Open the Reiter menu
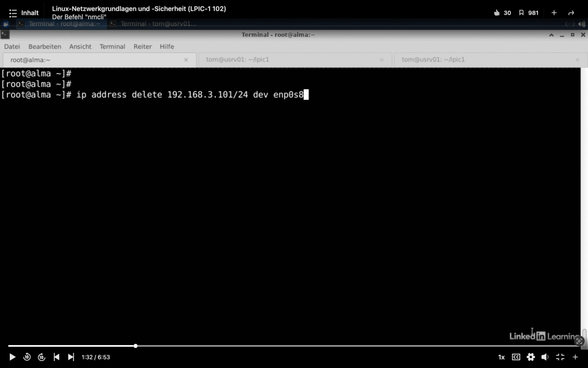Viewport: 588px width, 368px height. (x=142, y=47)
